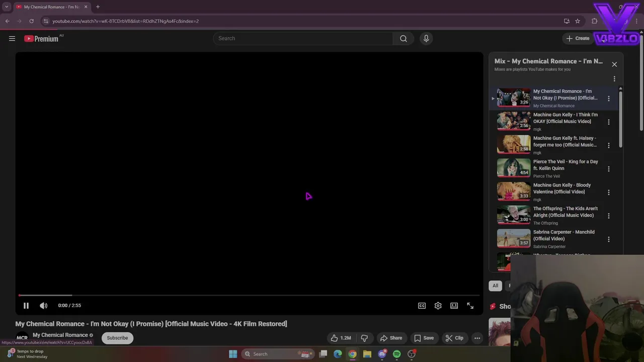644x362 pixels.
Task: Open more actions ellipsis under video
Action: (477, 338)
